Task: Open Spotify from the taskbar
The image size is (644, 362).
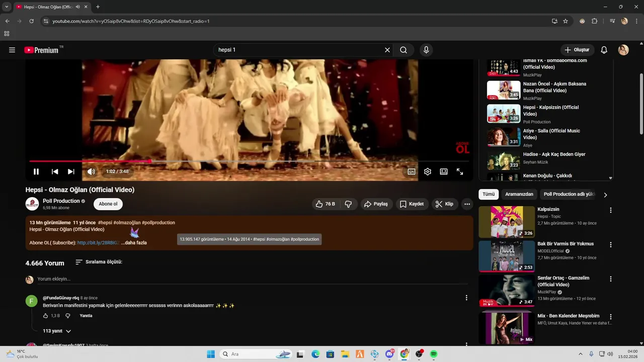Action: pos(434,354)
